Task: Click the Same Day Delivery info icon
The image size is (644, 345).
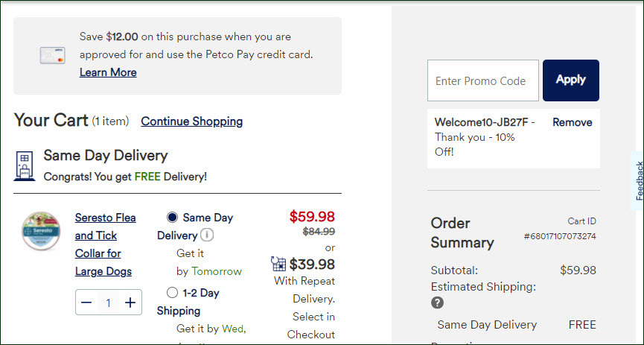Action: coord(207,235)
